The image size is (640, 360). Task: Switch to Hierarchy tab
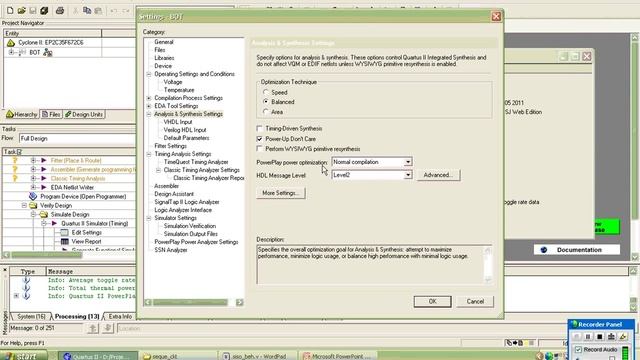tap(22, 114)
